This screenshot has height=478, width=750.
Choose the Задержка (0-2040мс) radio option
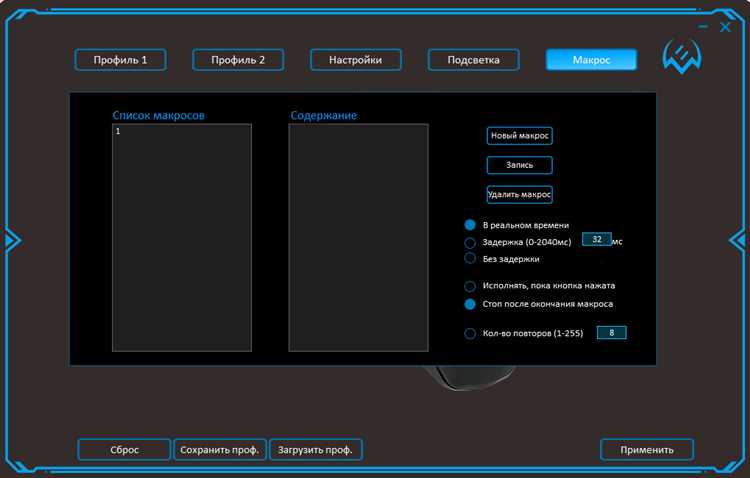470,243
